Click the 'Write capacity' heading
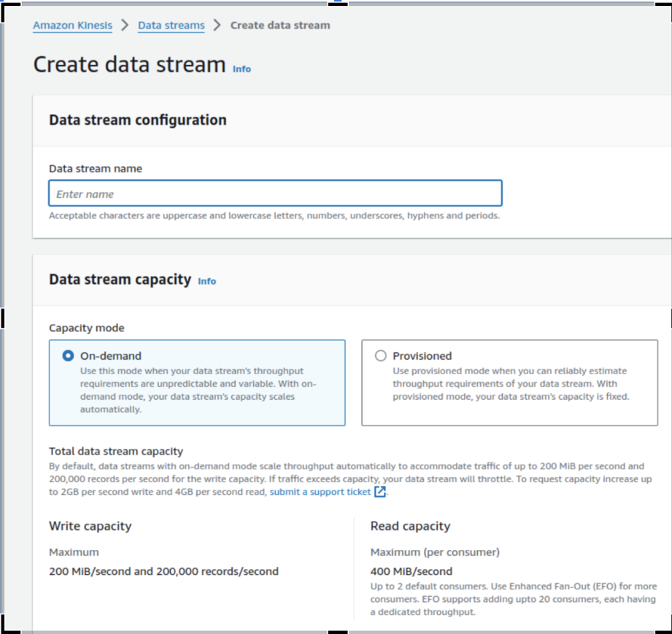Viewport: 672px width, 634px height. pyautogui.click(x=90, y=526)
